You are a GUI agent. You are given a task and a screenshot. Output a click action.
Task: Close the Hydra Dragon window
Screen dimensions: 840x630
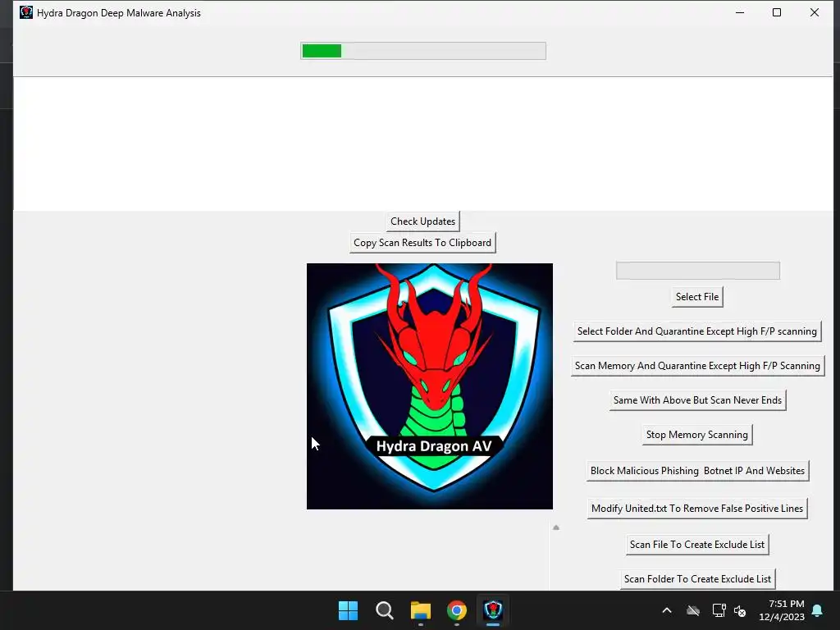[x=815, y=12]
